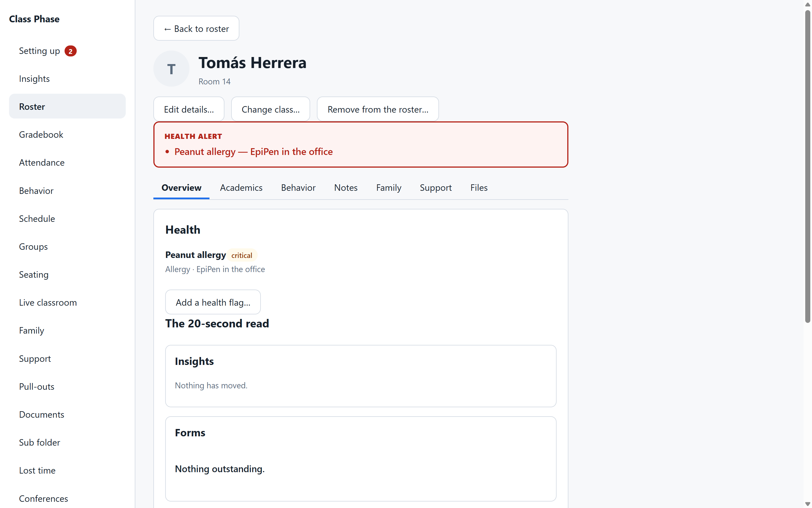Navigate to Groups
Screen dimensions: 812x508
(67, 246)
